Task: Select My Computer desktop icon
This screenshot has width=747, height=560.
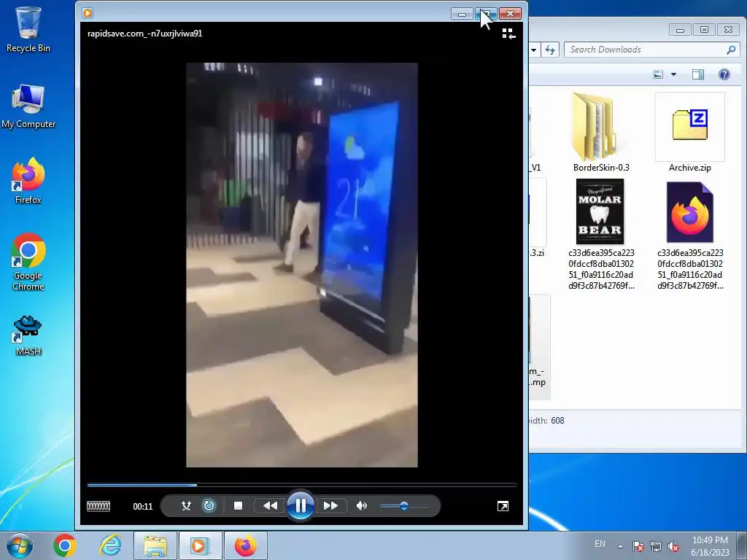Action: pos(28,106)
